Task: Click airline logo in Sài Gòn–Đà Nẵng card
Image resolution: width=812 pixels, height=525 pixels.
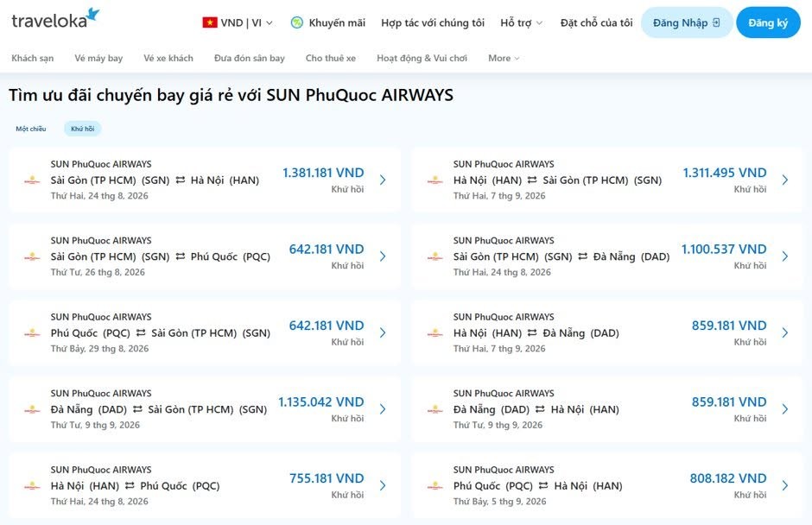Action: click(435, 256)
